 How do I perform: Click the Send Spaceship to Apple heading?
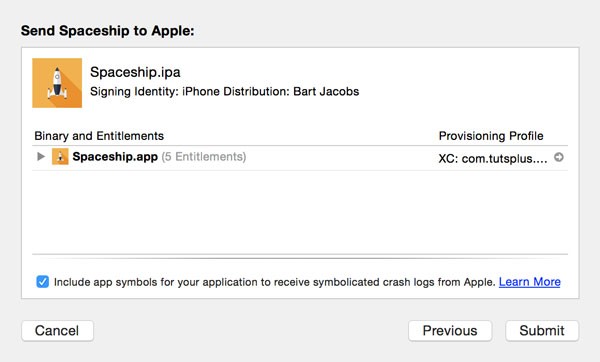coord(108,31)
